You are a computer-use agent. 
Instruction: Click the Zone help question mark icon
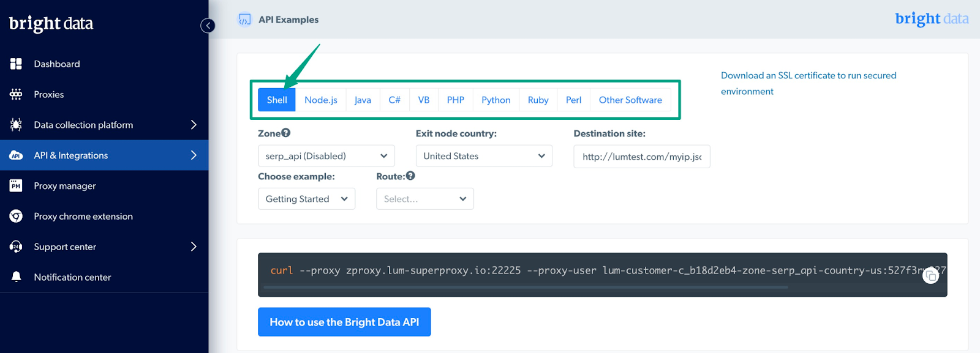click(286, 133)
